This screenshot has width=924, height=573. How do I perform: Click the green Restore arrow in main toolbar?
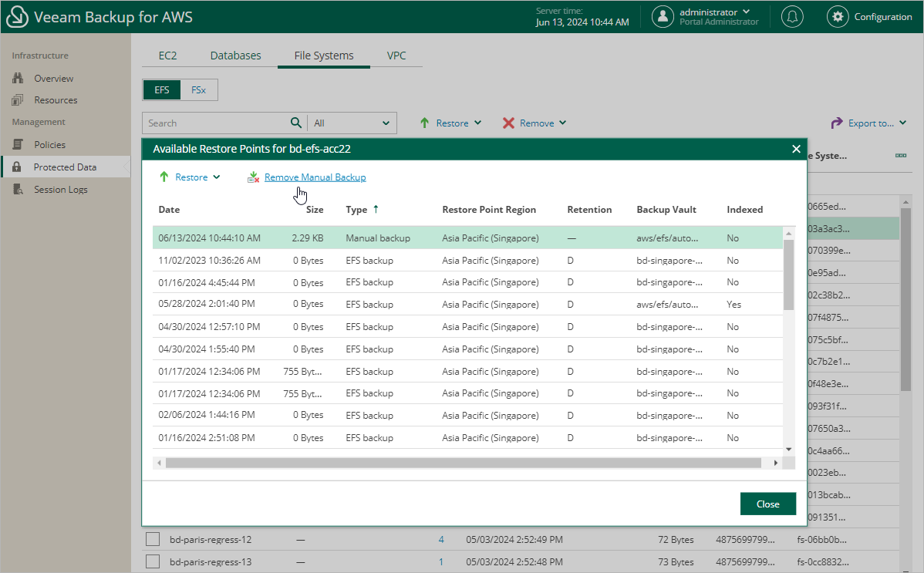pos(424,123)
